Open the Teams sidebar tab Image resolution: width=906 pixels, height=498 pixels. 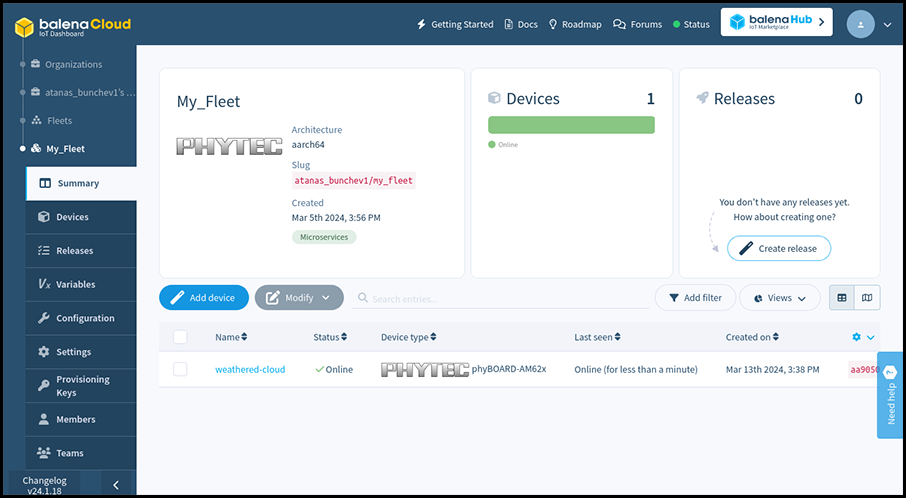pyautogui.click(x=81, y=452)
